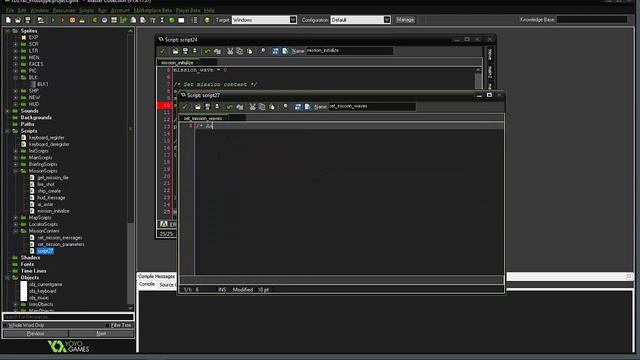Toggle the Whole Word Only checkbox
Viewport: 640px width, 360px height.
(x=6, y=325)
